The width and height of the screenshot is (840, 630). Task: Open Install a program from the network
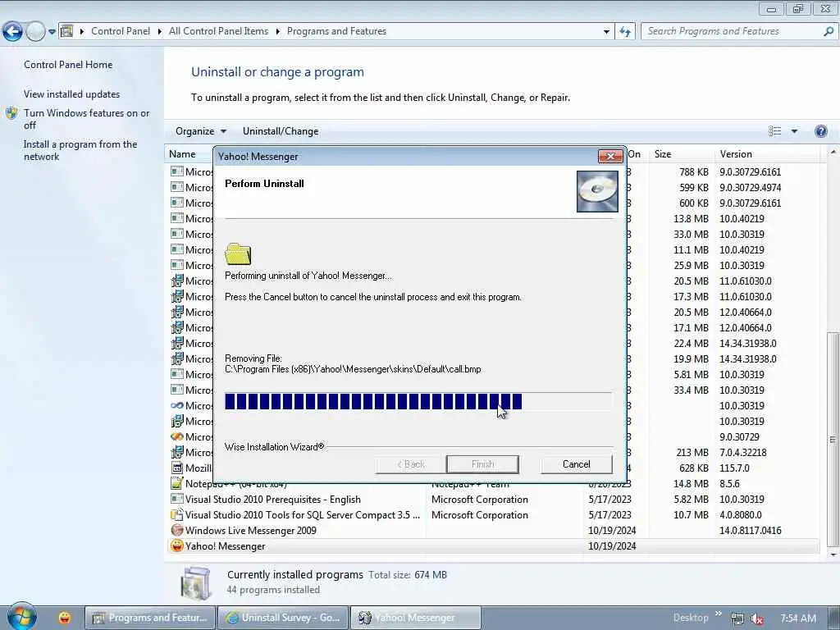click(80, 151)
